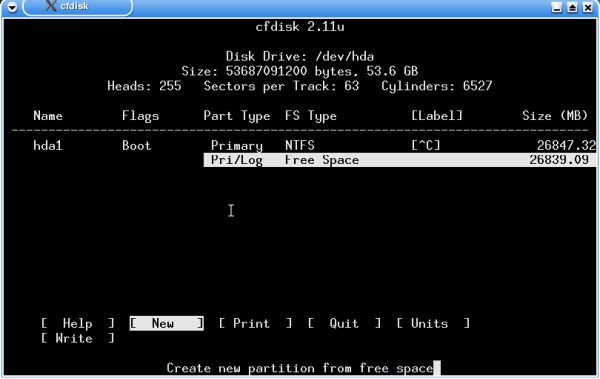Click the cfdisk title bar label
The height and width of the screenshot is (379, 600).
click(74, 6)
